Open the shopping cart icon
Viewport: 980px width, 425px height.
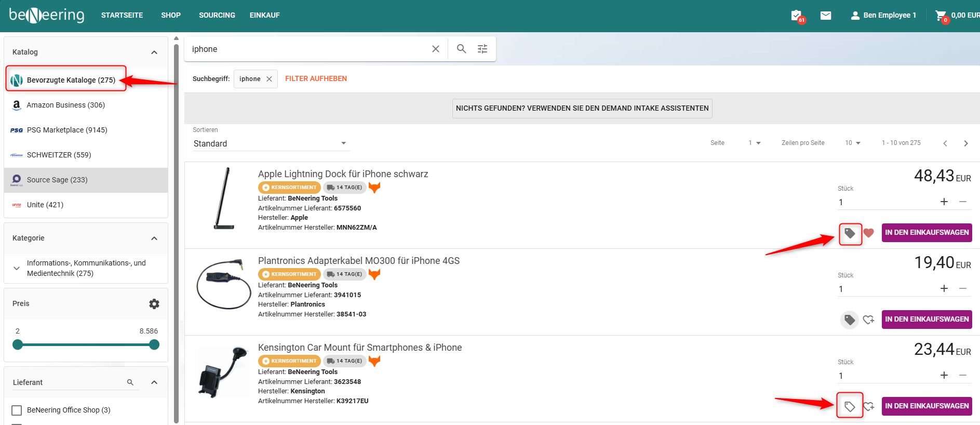click(941, 16)
